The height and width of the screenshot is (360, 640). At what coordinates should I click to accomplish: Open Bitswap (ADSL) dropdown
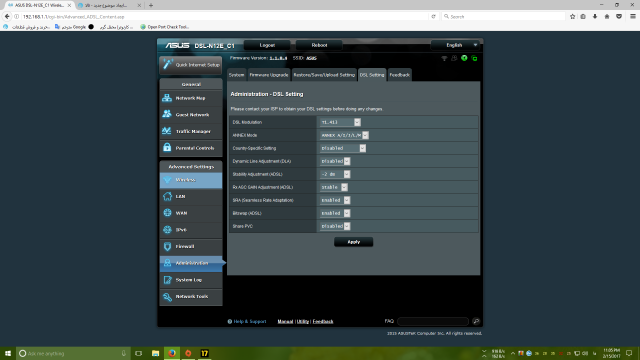(335, 213)
